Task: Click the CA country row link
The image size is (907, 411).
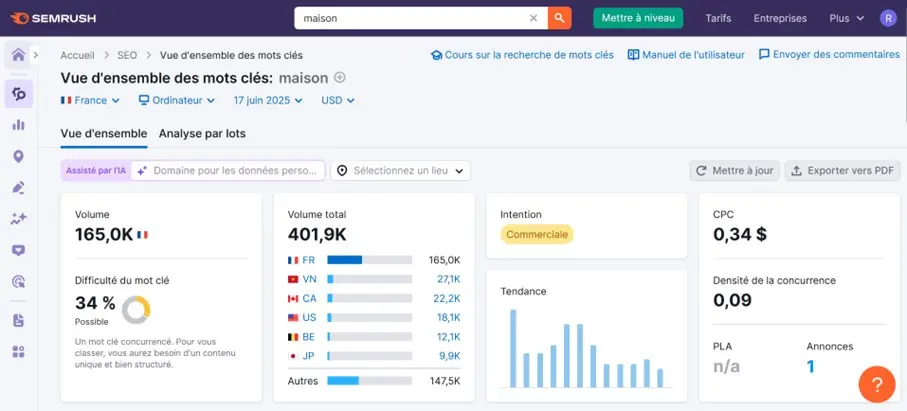Action: click(x=309, y=298)
